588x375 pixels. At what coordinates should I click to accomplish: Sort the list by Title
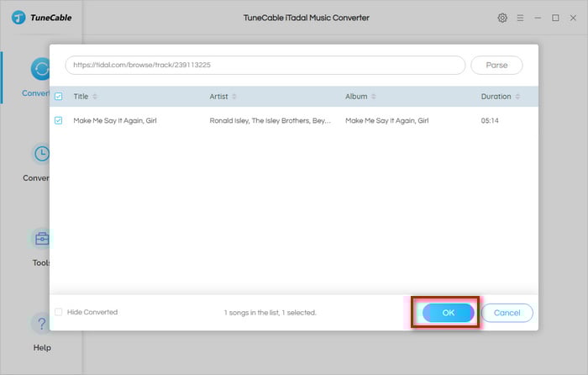click(x=95, y=97)
